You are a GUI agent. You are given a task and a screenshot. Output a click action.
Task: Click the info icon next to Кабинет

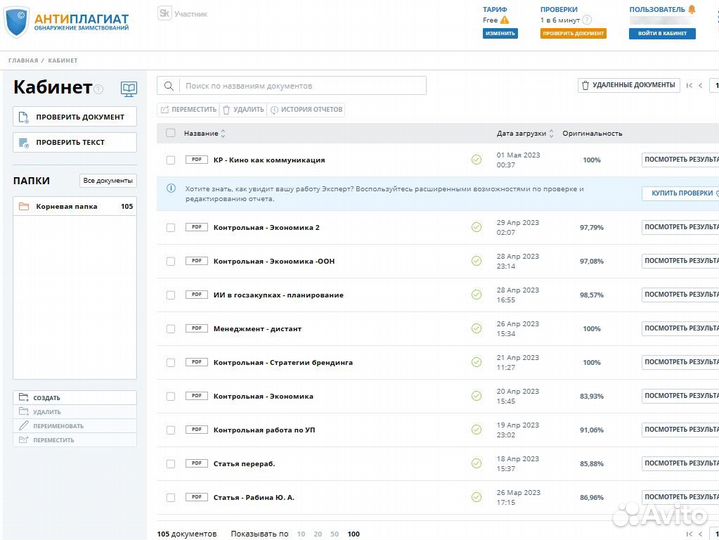[99, 90]
